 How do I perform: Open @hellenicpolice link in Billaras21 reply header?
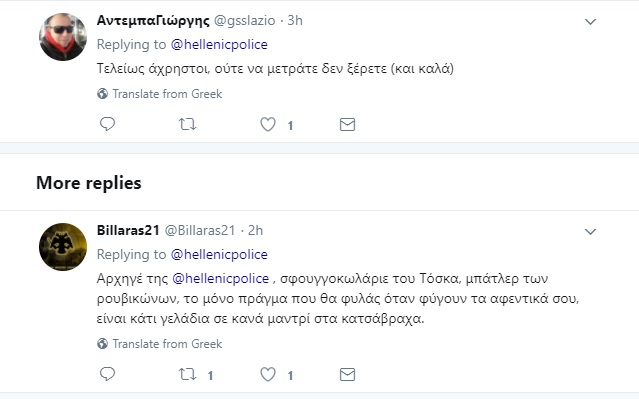[219, 254]
